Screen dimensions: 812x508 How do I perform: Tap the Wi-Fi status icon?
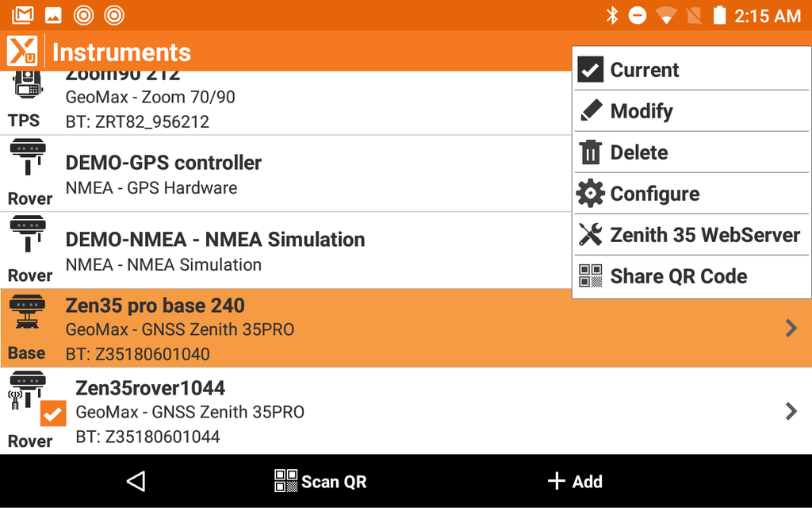point(666,15)
